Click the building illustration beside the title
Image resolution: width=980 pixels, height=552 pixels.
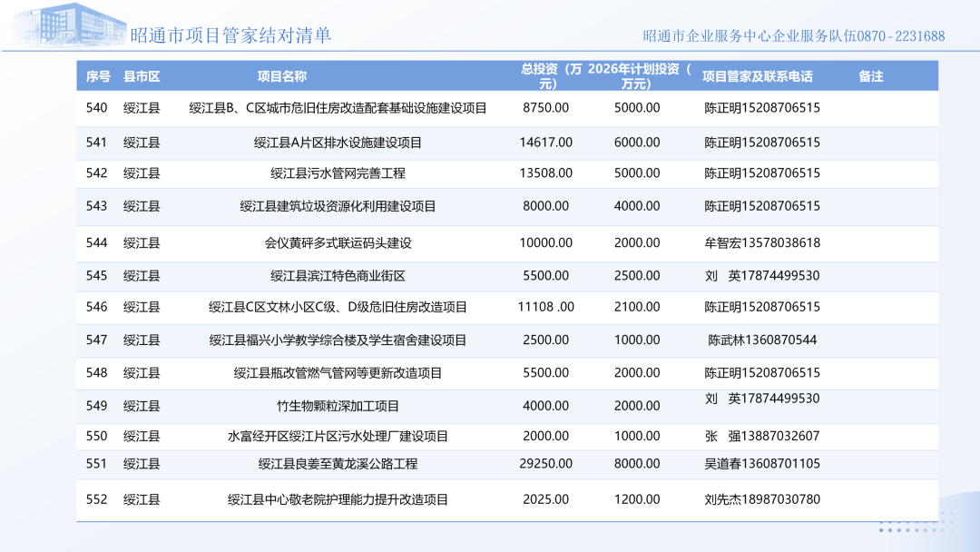[69, 25]
